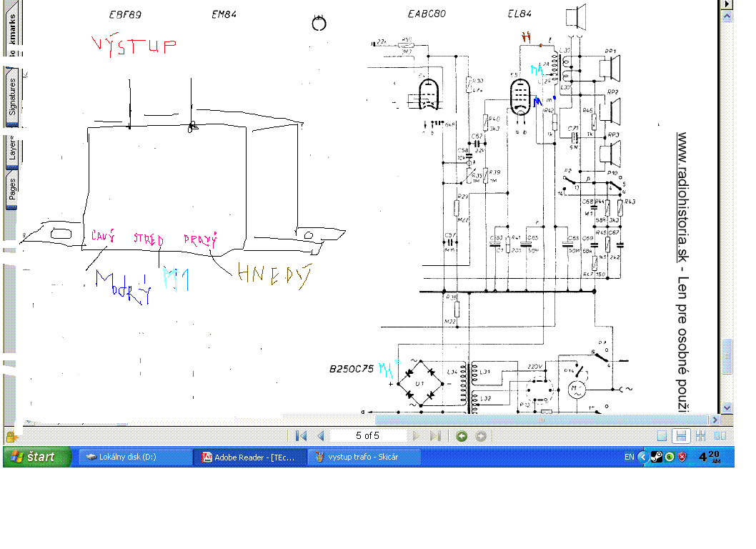Select continuous page layout
Screen dimensions: 756x549
pyautogui.click(x=682, y=435)
